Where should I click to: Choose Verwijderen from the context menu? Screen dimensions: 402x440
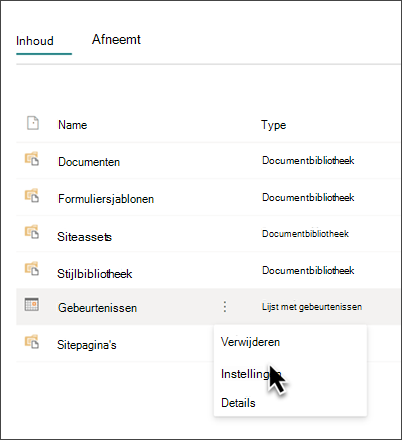point(250,342)
